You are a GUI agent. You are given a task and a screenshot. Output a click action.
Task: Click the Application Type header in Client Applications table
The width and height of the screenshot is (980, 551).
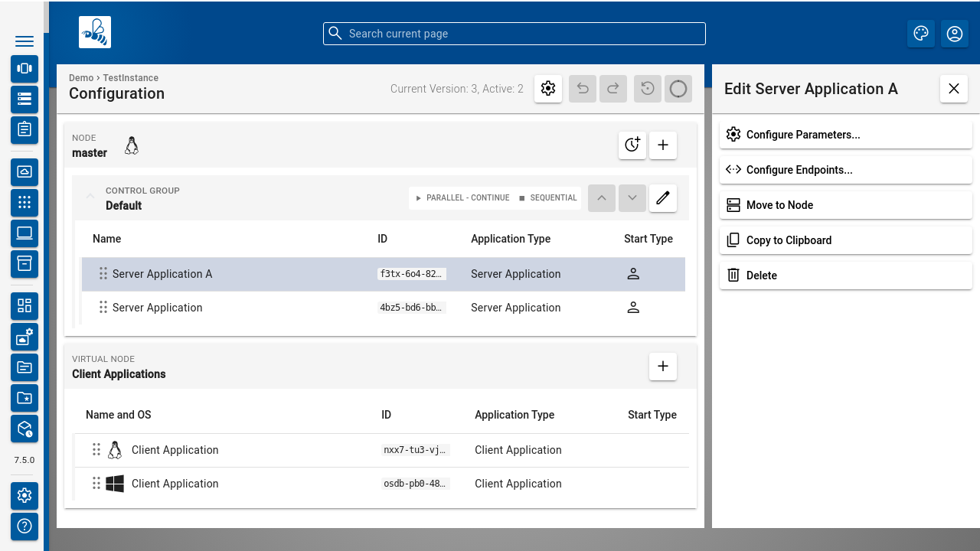(x=514, y=415)
